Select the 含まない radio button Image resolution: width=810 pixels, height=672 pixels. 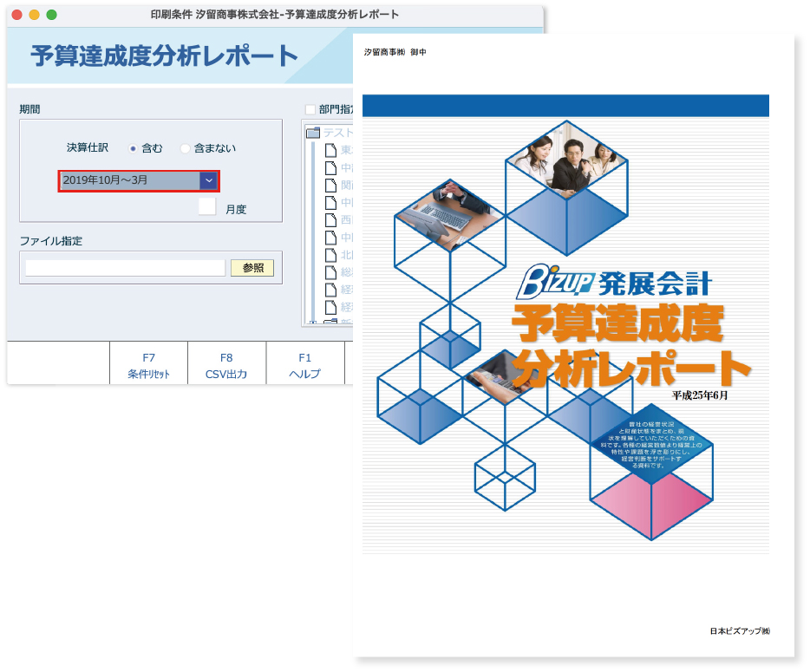185,149
